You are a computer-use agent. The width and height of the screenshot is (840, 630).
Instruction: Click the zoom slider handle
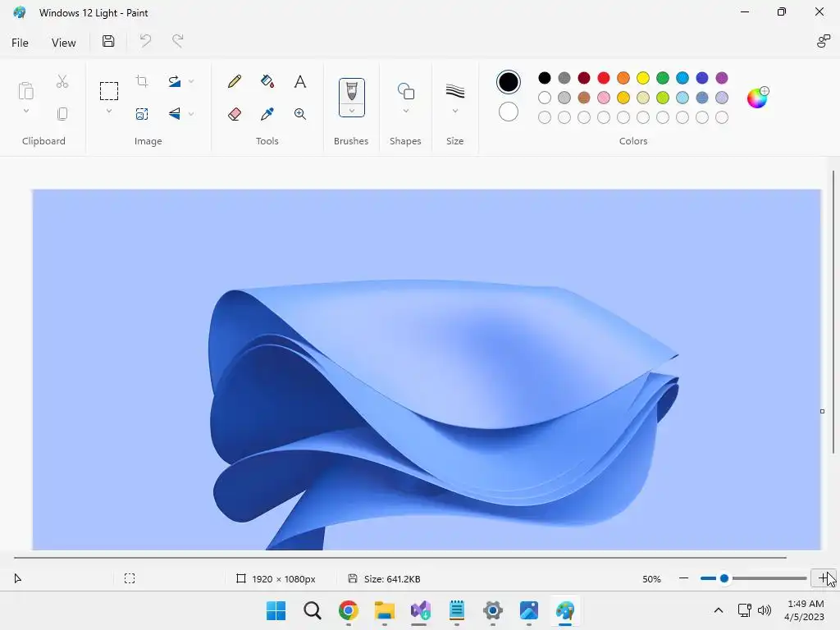(724, 578)
